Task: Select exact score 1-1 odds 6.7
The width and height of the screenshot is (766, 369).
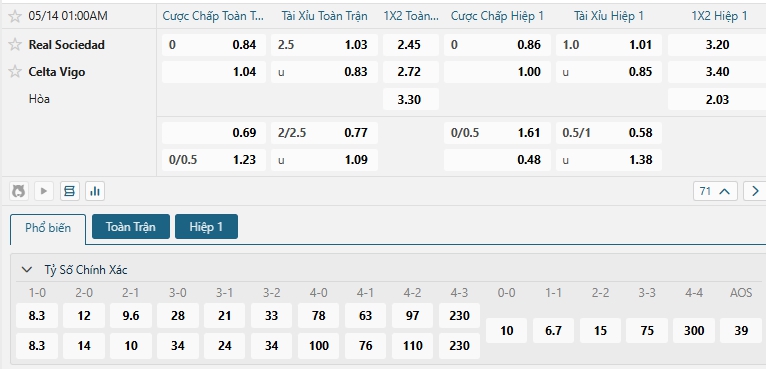Action: tap(553, 331)
